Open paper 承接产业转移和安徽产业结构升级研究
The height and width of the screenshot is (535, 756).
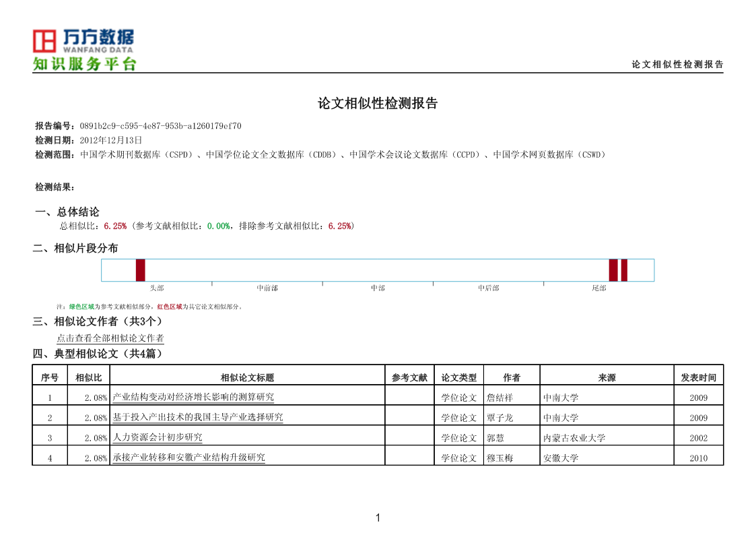point(188,458)
